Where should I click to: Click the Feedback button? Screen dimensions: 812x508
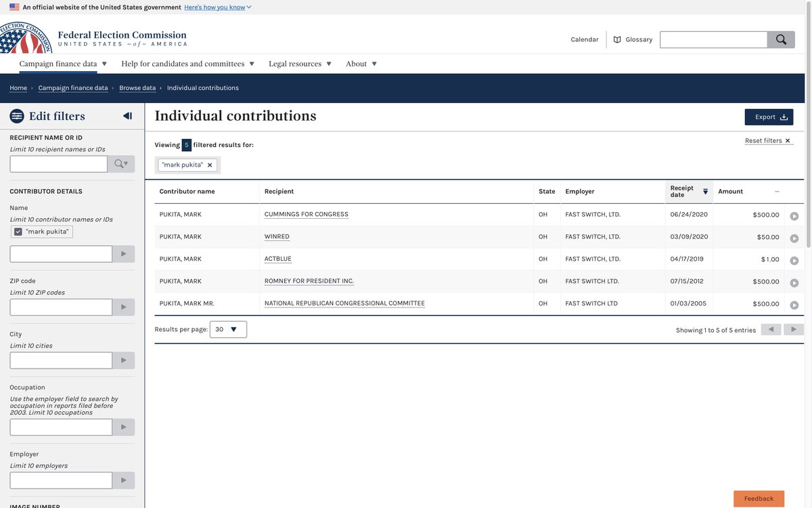(759, 499)
